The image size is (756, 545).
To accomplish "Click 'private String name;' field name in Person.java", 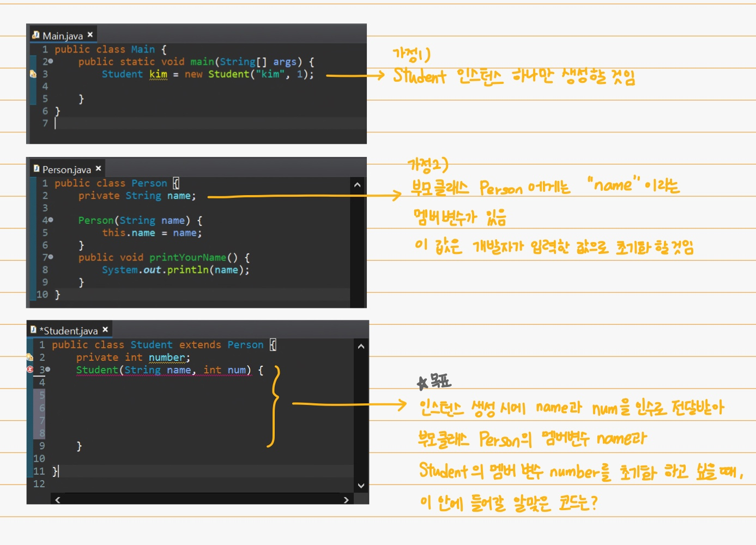I will point(179,196).
